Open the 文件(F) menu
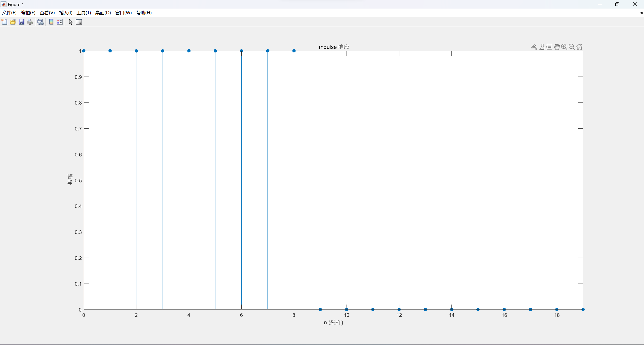 coord(9,13)
